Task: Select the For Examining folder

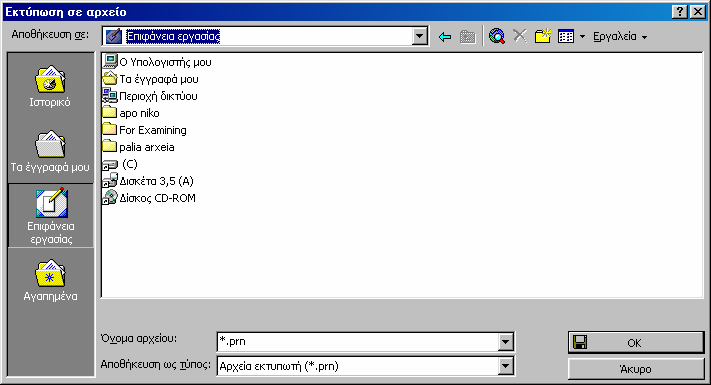Action: (145, 130)
